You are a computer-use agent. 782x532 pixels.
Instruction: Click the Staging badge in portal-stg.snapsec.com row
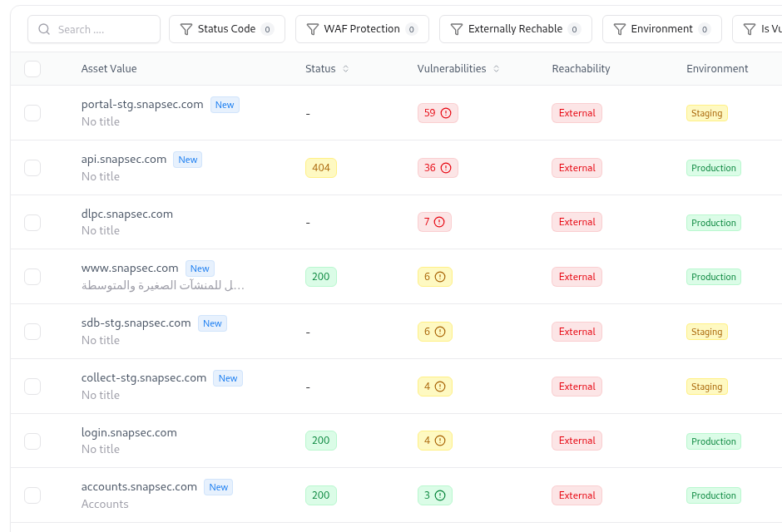click(706, 114)
